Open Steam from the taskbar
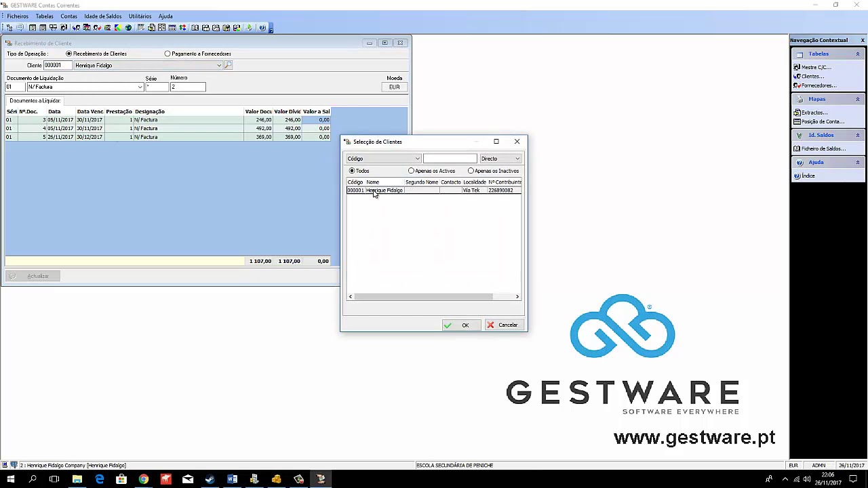This screenshot has height=488, width=868. pos(210,480)
